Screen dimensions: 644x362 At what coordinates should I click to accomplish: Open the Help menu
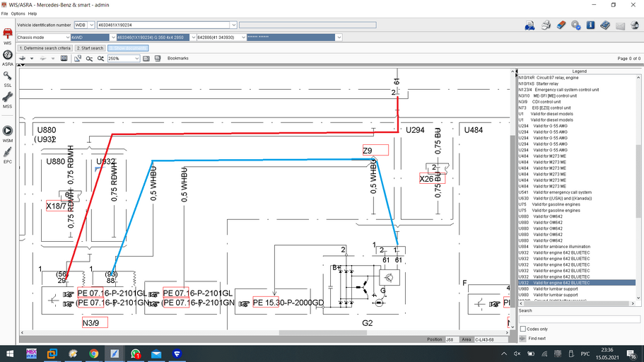click(33, 13)
